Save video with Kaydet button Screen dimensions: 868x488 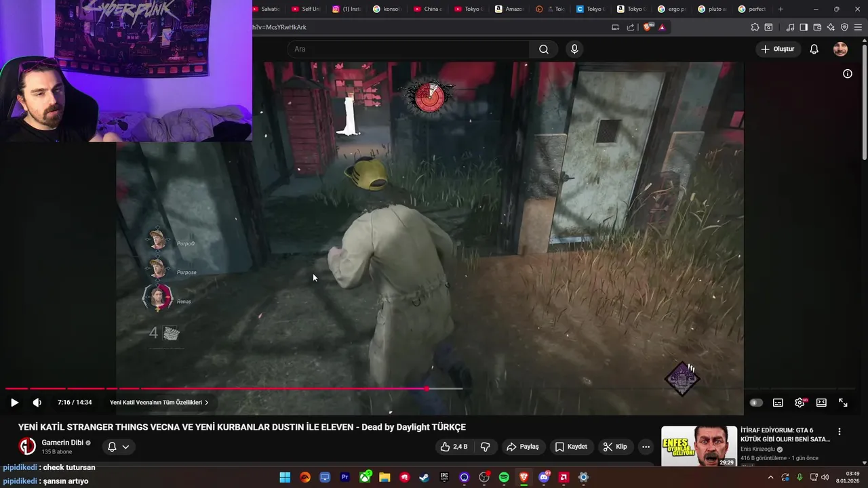coord(571,447)
